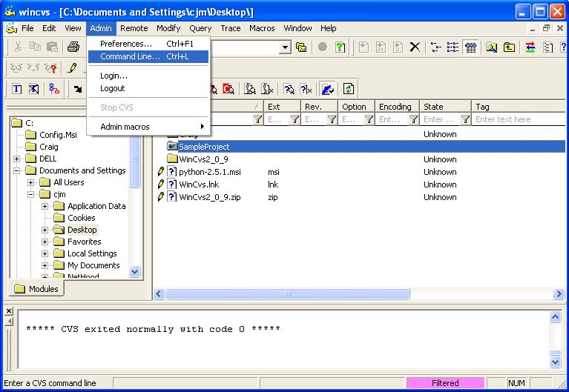Close the output pane with its X

coord(9,310)
